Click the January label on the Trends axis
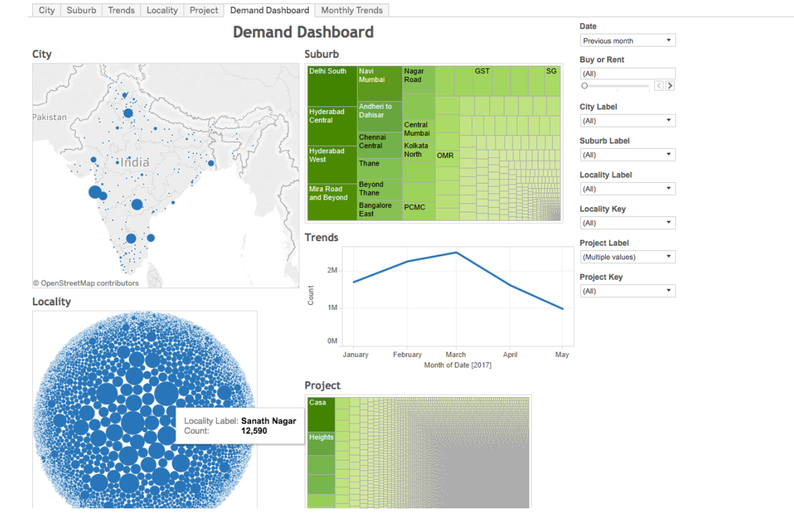The width and height of the screenshot is (794, 532). pos(355,355)
